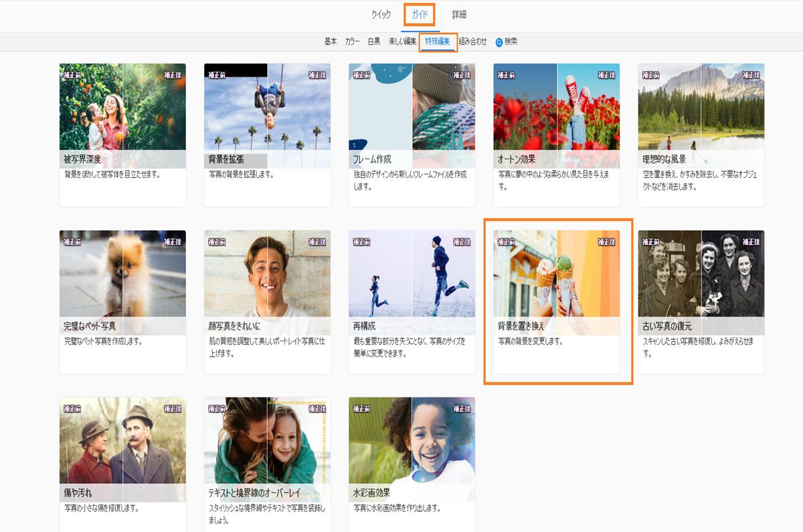Click the 検索 search label
803x532 pixels.
(x=511, y=41)
